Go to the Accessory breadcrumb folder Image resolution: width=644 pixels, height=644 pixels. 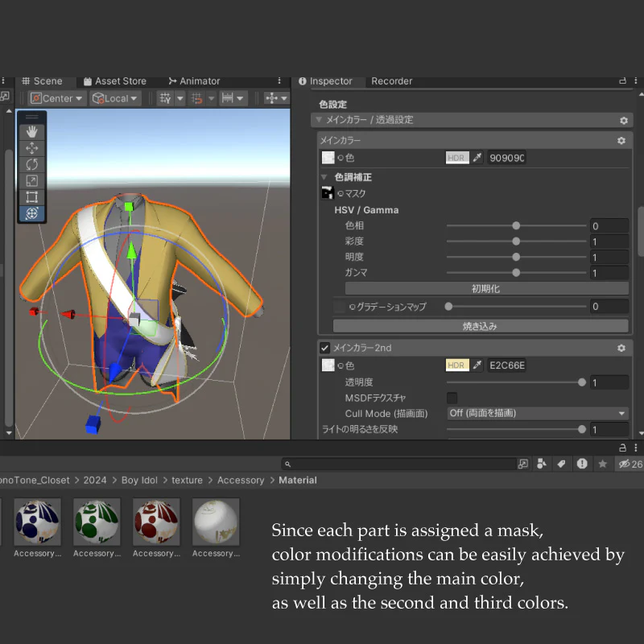(241, 480)
